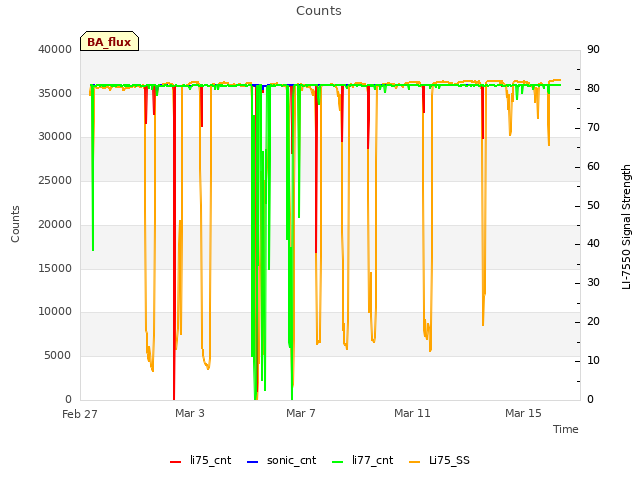Click the 70 right axis value
640x480 pixels.
click(x=593, y=128)
